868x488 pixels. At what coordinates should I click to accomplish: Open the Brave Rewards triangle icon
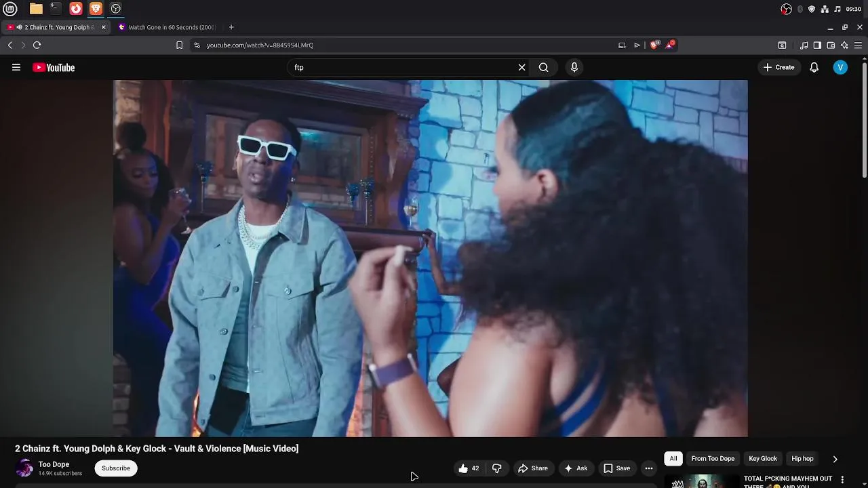[x=671, y=45]
